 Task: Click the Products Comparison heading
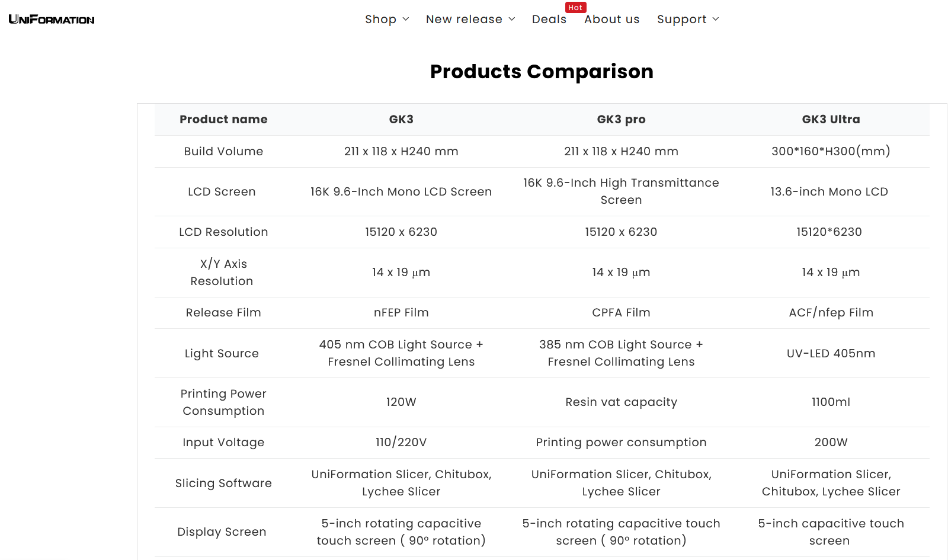click(542, 72)
